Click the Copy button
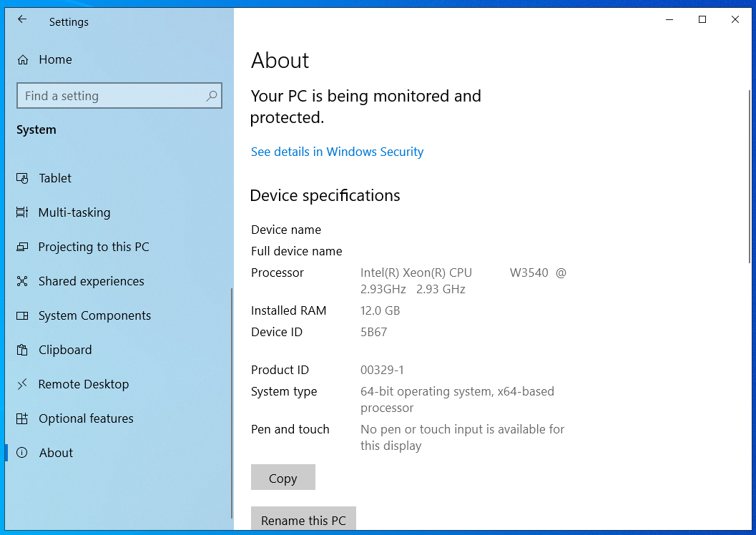 283,477
